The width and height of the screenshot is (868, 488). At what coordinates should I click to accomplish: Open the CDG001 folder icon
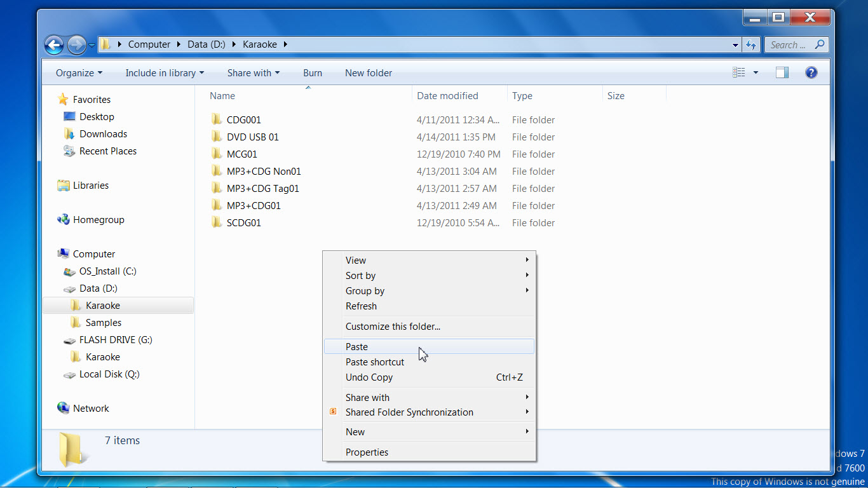[217, 119]
